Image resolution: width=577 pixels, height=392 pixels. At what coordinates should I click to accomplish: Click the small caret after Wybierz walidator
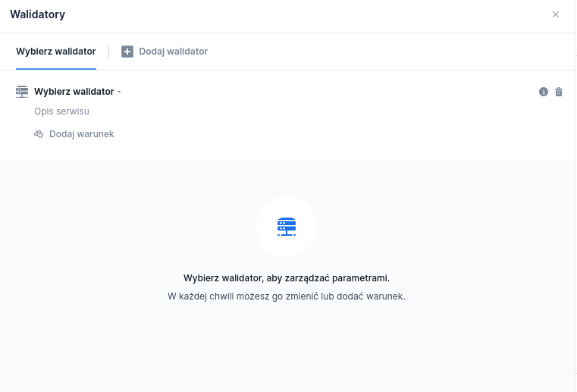pyautogui.click(x=119, y=92)
